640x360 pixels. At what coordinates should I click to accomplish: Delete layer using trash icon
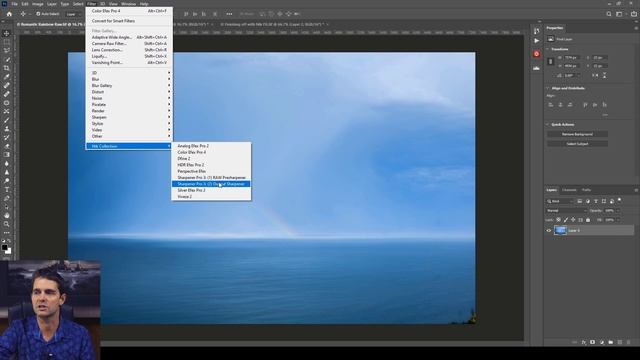629,342
